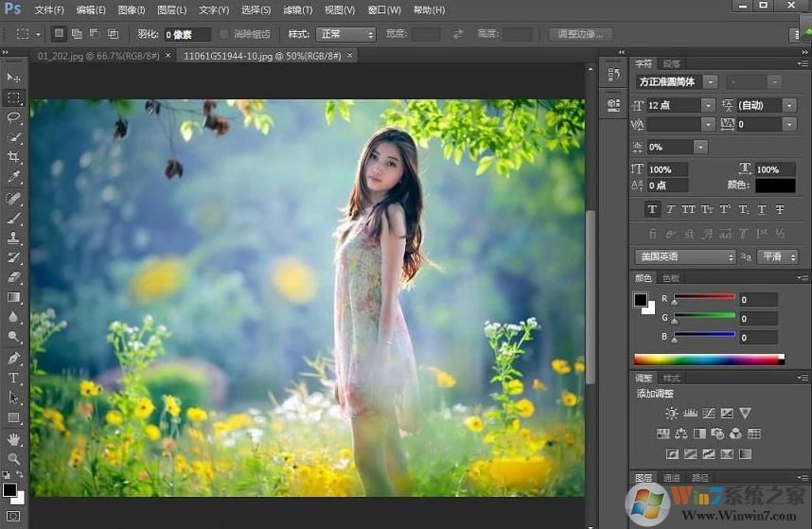The image size is (812, 529).
Task: Open the 文件(F) menu
Action: point(49,9)
